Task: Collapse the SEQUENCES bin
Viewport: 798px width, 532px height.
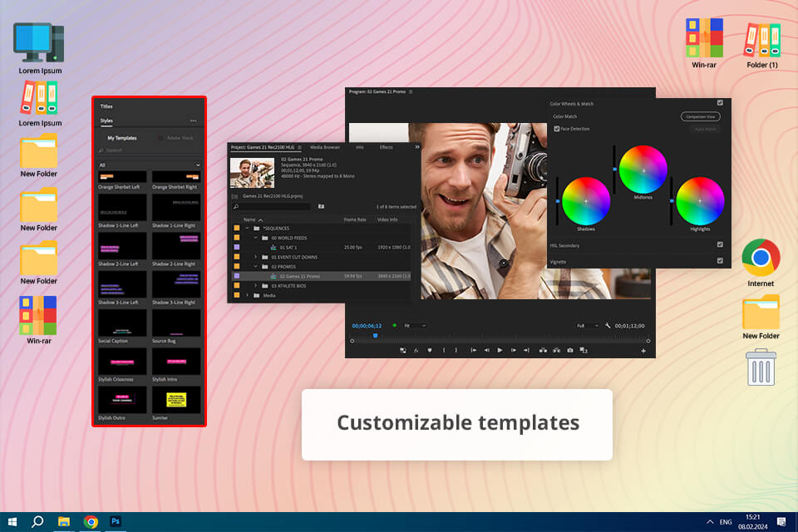Action: click(248, 228)
